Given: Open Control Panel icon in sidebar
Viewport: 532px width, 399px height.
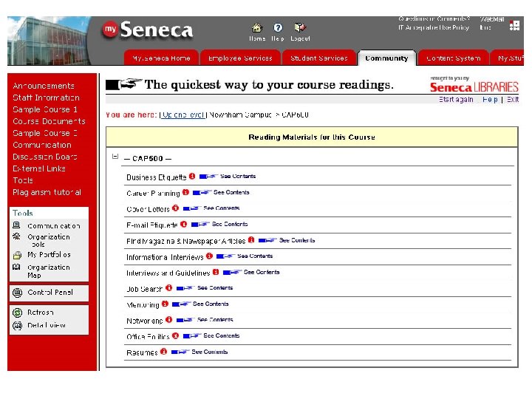Looking at the screenshot, I should (x=17, y=293).
